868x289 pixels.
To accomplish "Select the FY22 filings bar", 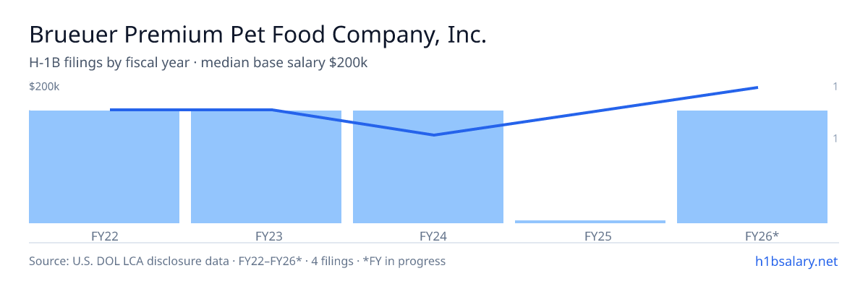I will [104, 167].
